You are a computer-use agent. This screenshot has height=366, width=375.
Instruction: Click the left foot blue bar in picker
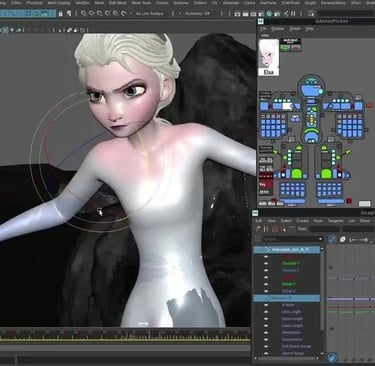coord(292,201)
